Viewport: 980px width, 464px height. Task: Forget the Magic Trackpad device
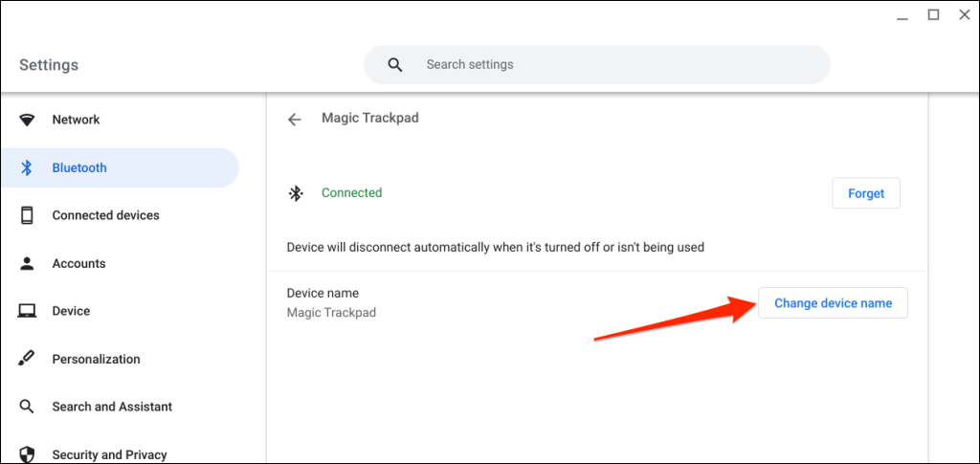pos(866,193)
